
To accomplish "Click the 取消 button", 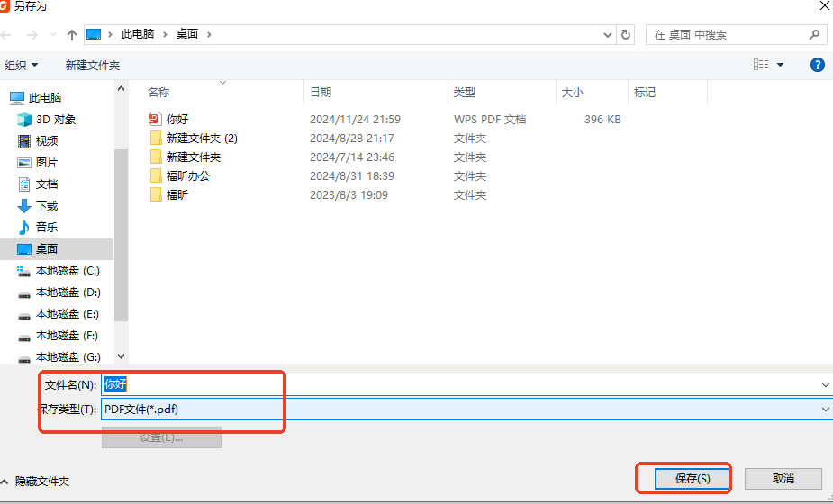I will point(783,479).
